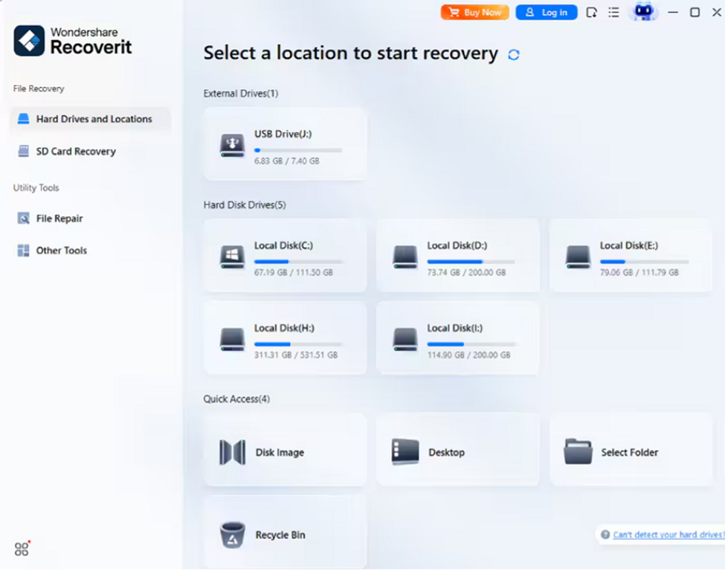The image size is (728, 571).
Task: Click the Select Folder icon
Action: (x=579, y=453)
